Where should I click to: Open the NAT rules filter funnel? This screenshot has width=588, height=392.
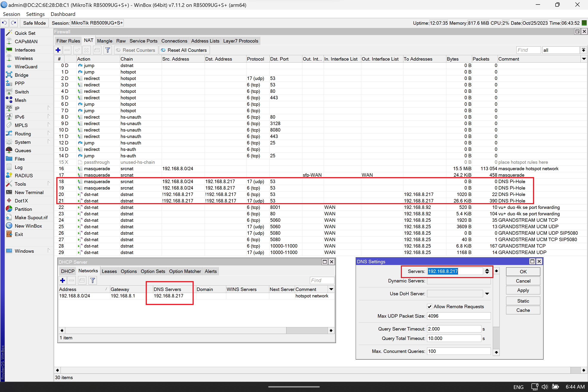tap(107, 50)
